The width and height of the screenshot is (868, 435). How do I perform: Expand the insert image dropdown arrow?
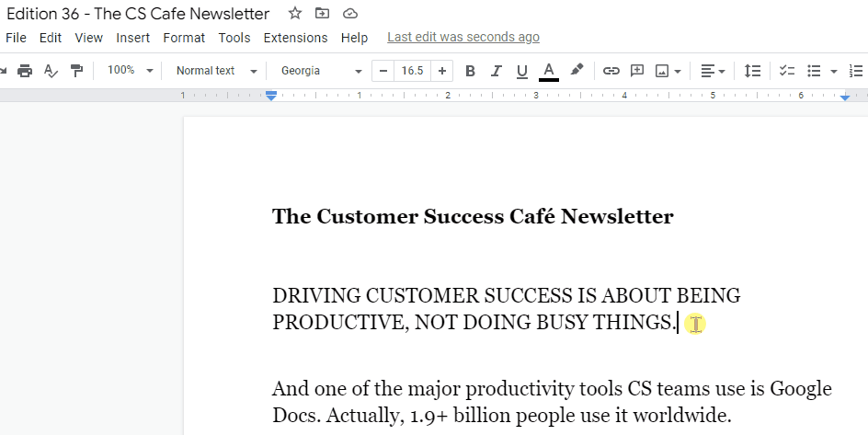pos(678,72)
